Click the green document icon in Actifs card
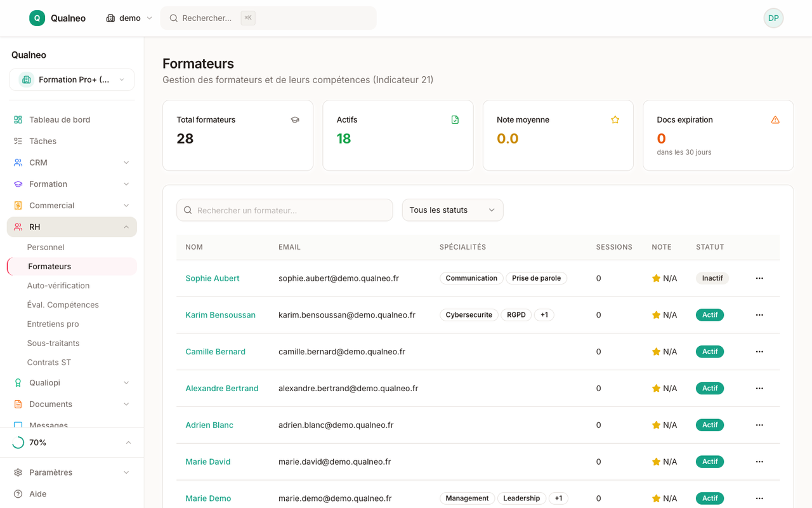 [x=455, y=120]
